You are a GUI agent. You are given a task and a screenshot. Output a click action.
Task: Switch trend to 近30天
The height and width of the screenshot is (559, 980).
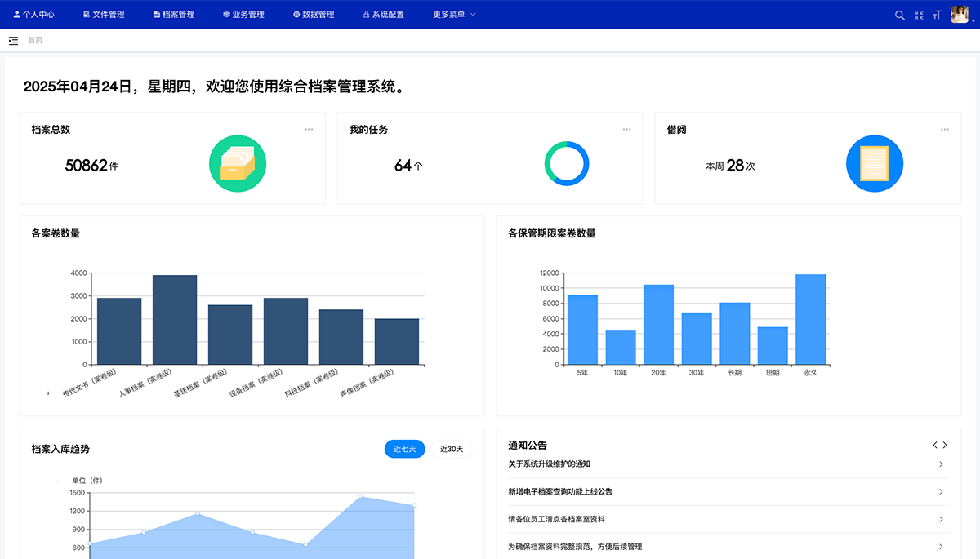(452, 449)
